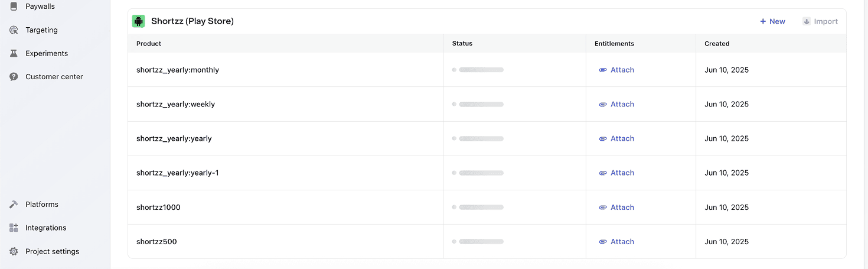Attach entitlement to shortzz1000
Viewport: 868px width, 269px height.
[x=616, y=208]
